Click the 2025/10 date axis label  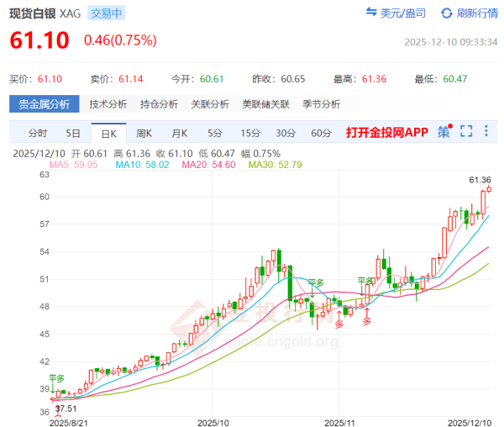(x=213, y=423)
